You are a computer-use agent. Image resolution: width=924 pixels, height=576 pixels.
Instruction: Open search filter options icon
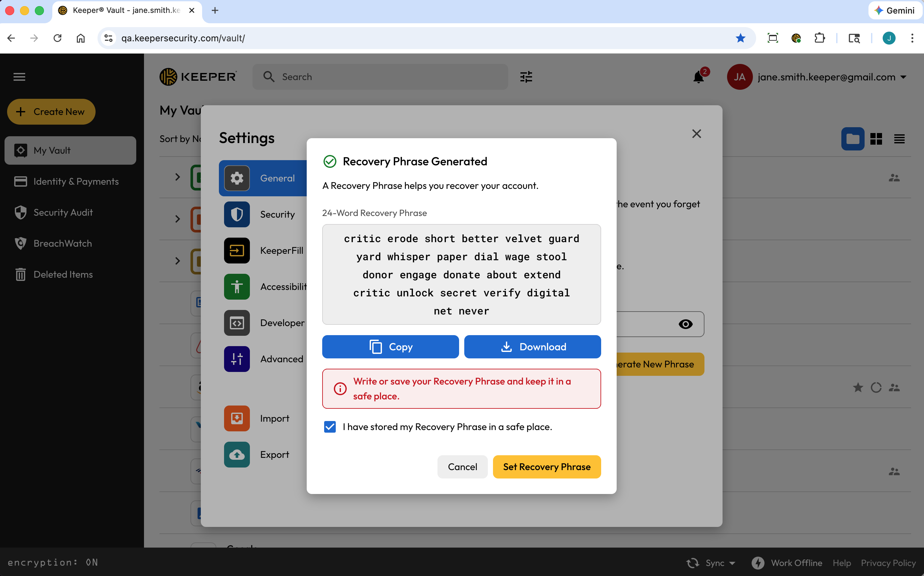tap(526, 77)
